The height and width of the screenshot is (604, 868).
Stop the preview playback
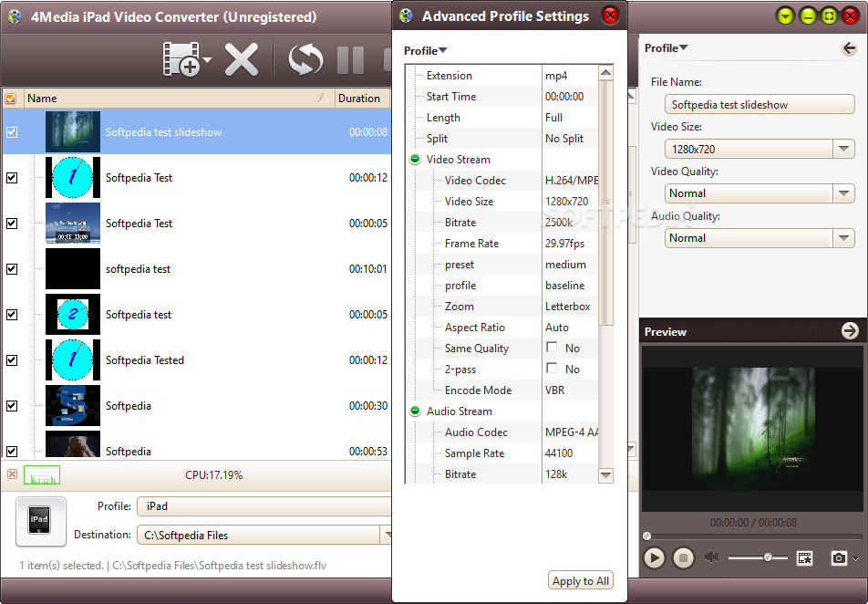(684, 557)
